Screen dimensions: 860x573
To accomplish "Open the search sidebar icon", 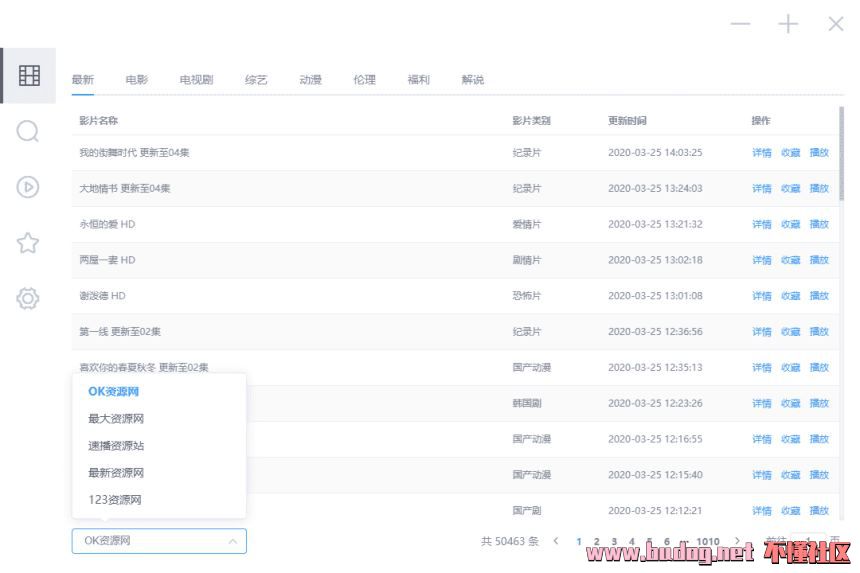I will coord(29,131).
